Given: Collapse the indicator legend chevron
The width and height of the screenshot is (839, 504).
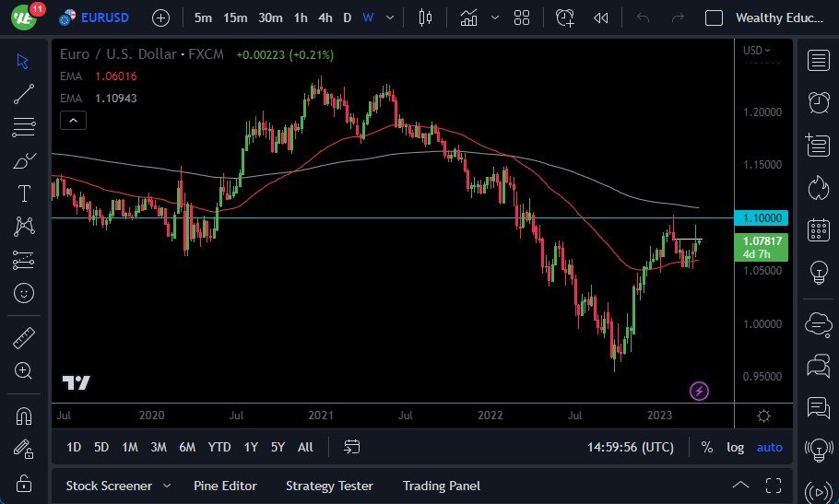Looking at the screenshot, I should 73,120.
